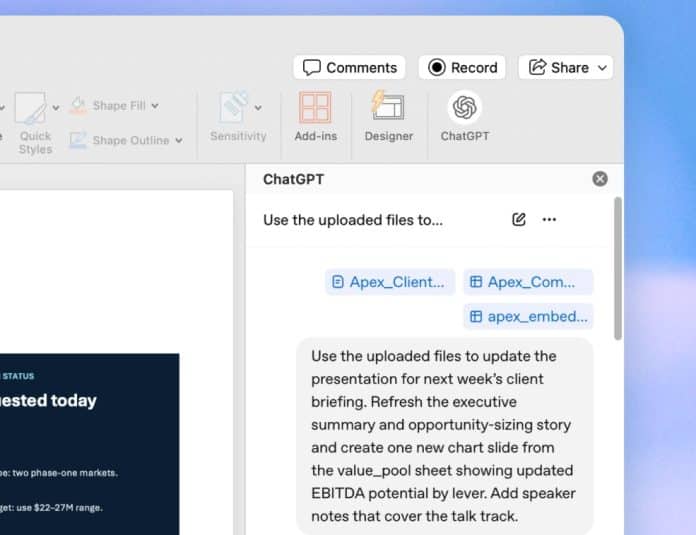The width and height of the screenshot is (696, 535).
Task: Open the Apex_Client attachment chip
Action: pos(390,282)
